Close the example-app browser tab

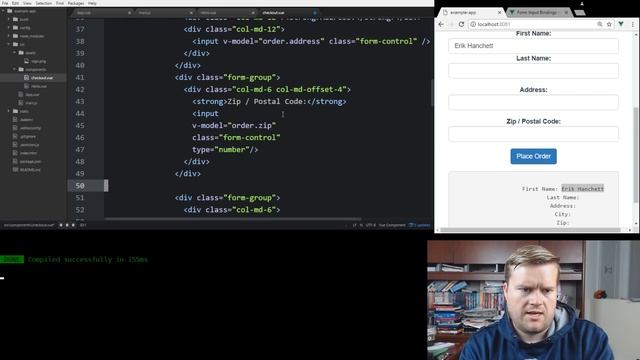(499, 13)
